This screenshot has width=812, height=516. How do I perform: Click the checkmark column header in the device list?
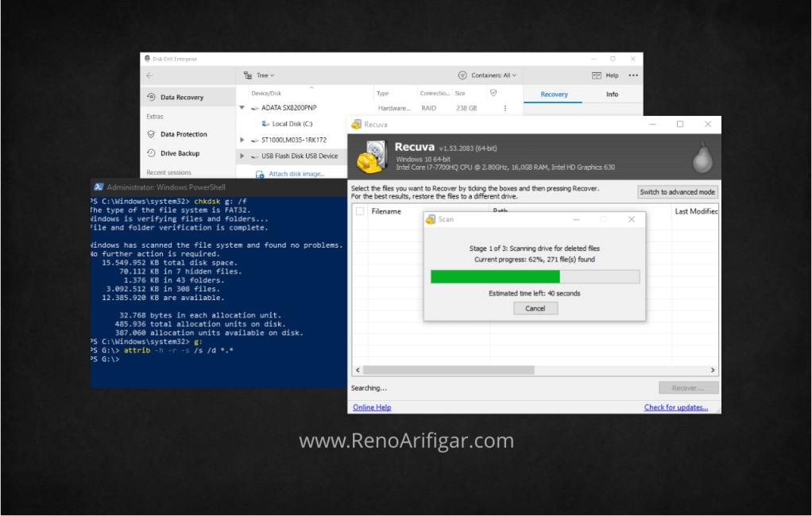click(495, 93)
